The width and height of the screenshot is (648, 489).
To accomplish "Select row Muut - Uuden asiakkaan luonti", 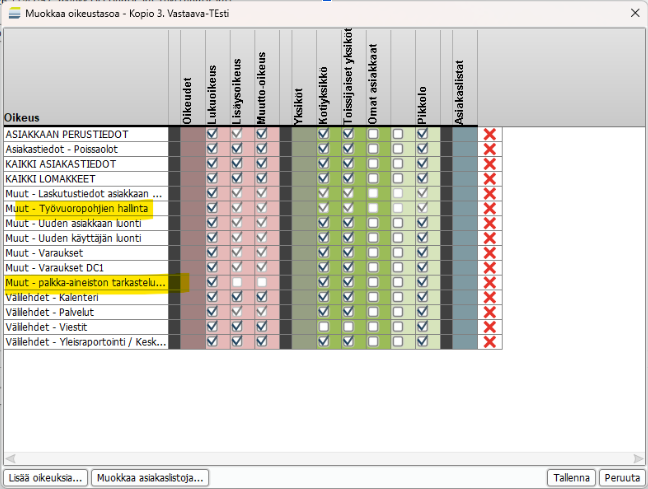I will tap(73, 224).
